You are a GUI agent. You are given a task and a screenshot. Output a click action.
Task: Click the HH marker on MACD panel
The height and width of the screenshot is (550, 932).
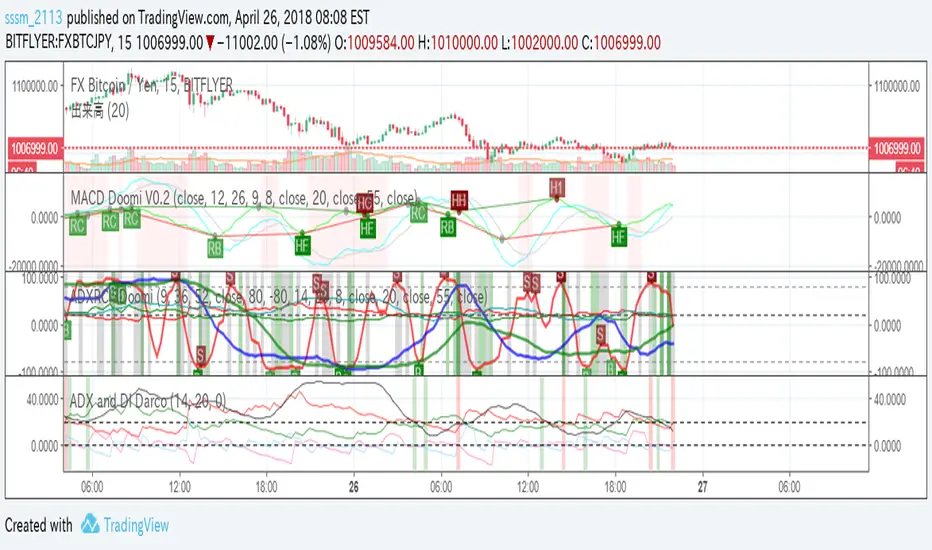point(458,200)
